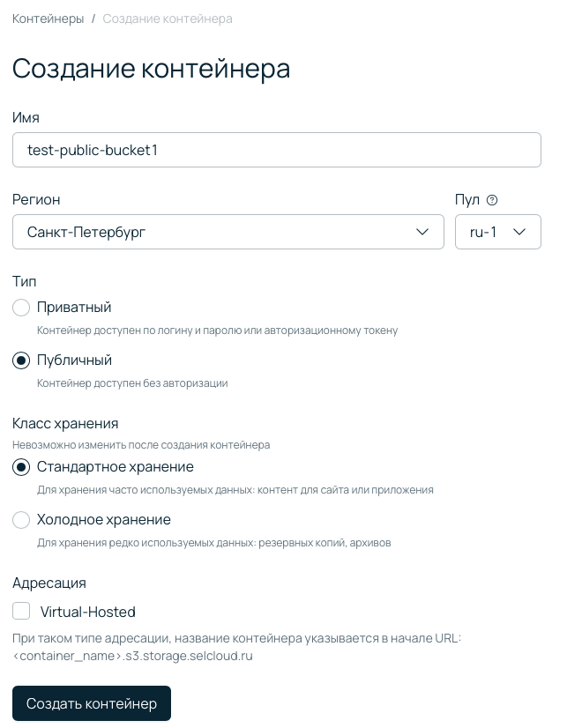Click the ru-1 pool field
This screenshot has width=567, height=728.
(x=497, y=232)
